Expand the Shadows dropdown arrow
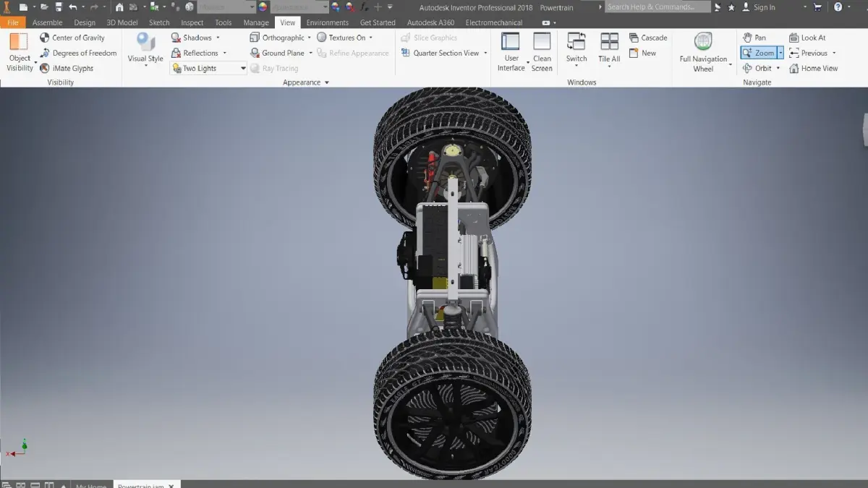Screen dimensions: 868x488 pyautogui.click(x=218, y=38)
